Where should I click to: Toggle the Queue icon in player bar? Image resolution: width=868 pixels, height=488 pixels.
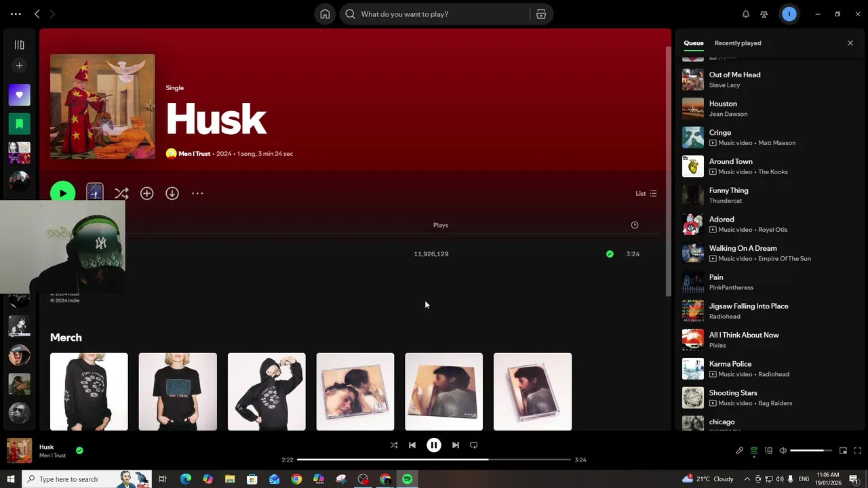754,451
